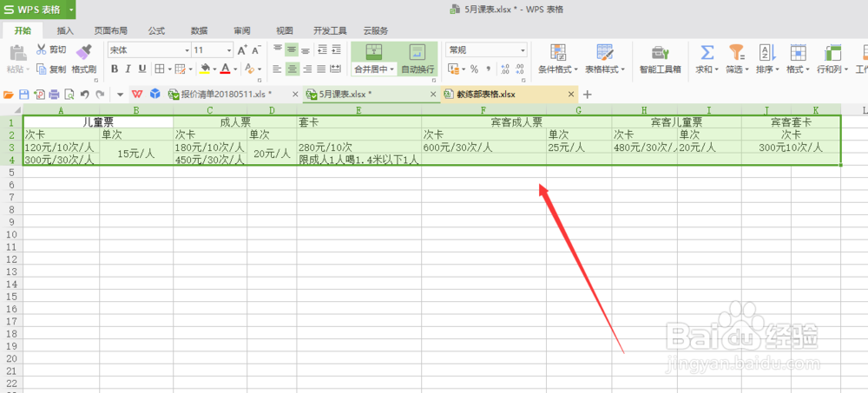Expand the fill color dropdown arrow

coord(214,69)
